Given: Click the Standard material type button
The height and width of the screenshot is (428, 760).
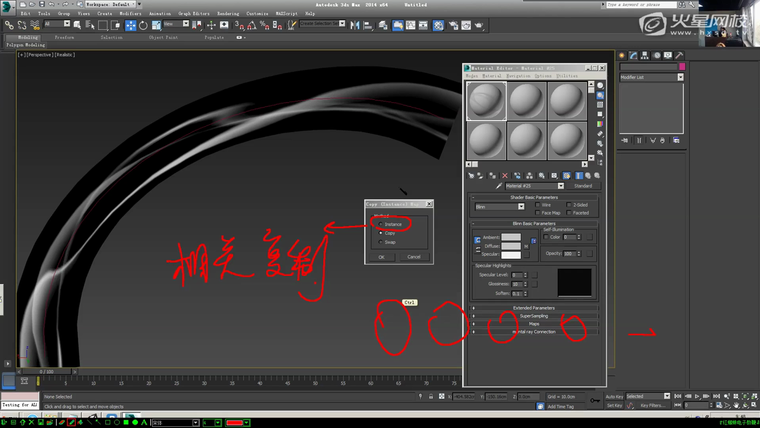Looking at the screenshot, I should point(583,186).
